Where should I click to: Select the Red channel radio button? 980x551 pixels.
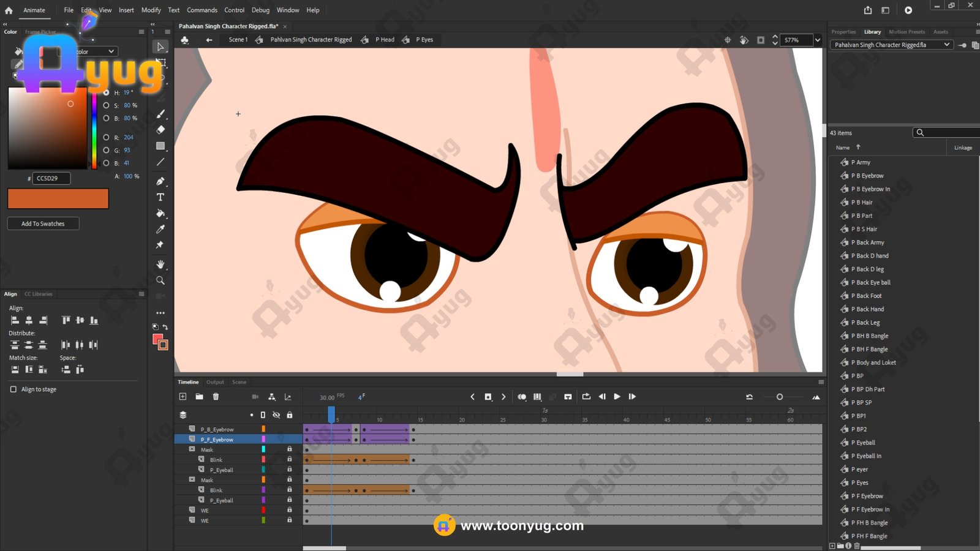(107, 138)
